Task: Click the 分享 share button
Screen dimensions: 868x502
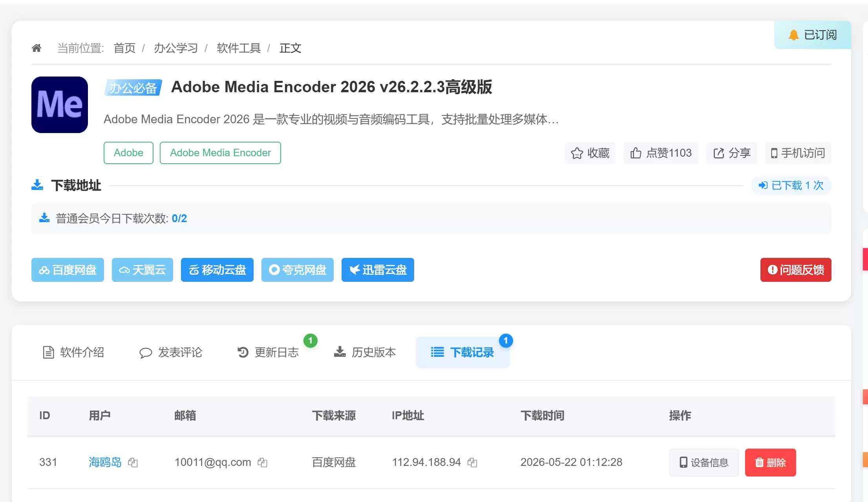Action: 732,153
